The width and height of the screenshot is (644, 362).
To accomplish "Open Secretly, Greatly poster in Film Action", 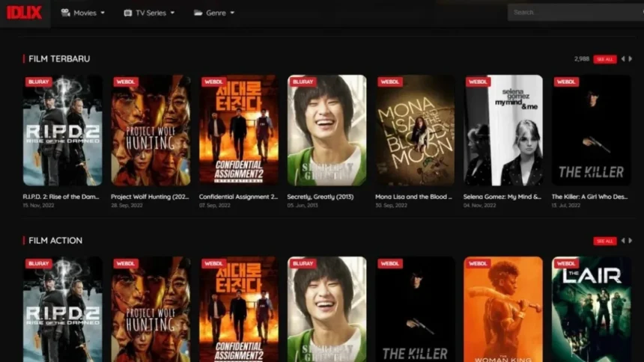I will click(x=327, y=309).
